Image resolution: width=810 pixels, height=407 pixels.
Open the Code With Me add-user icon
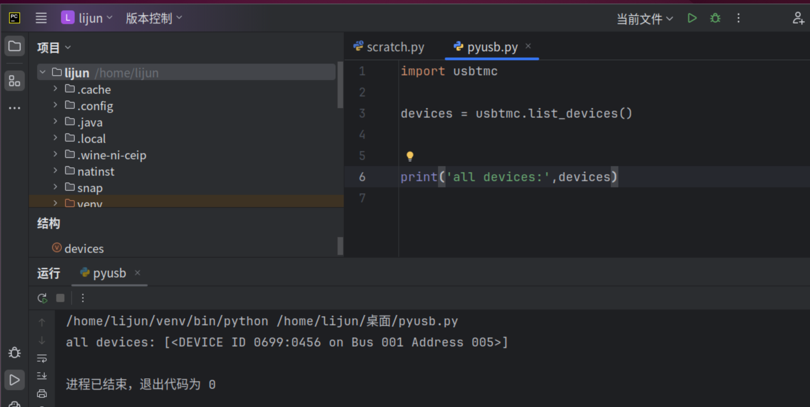point(798,18)
